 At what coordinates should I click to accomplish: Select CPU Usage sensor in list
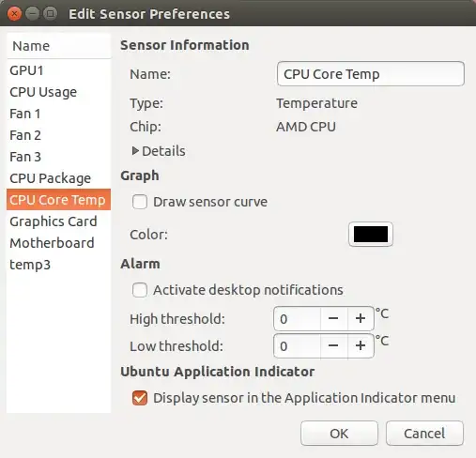(58, 92)
